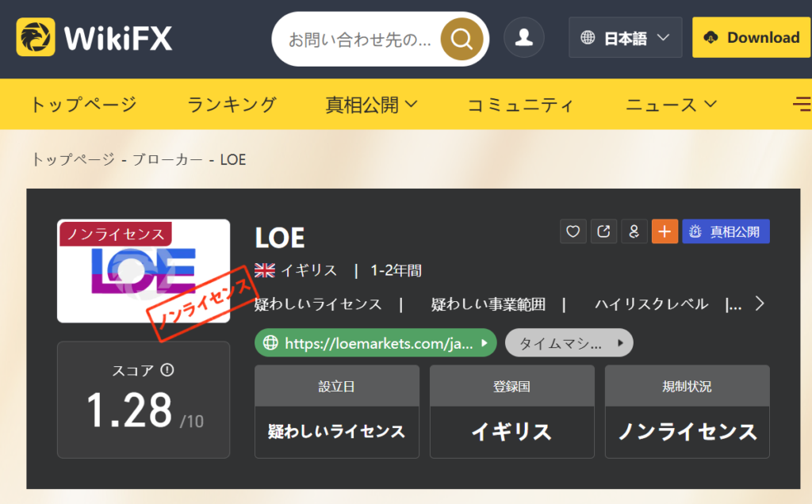Open the 日本語 language dropdown
812x504 pixels.
(625, 37)
